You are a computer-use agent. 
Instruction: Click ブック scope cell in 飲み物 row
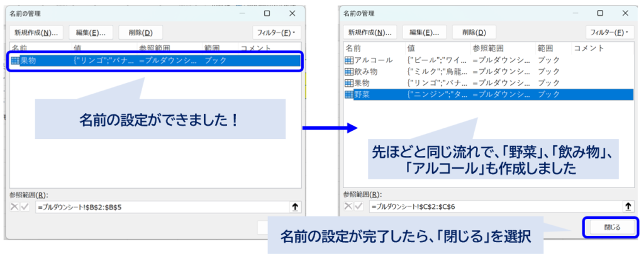tap(549, 72)
